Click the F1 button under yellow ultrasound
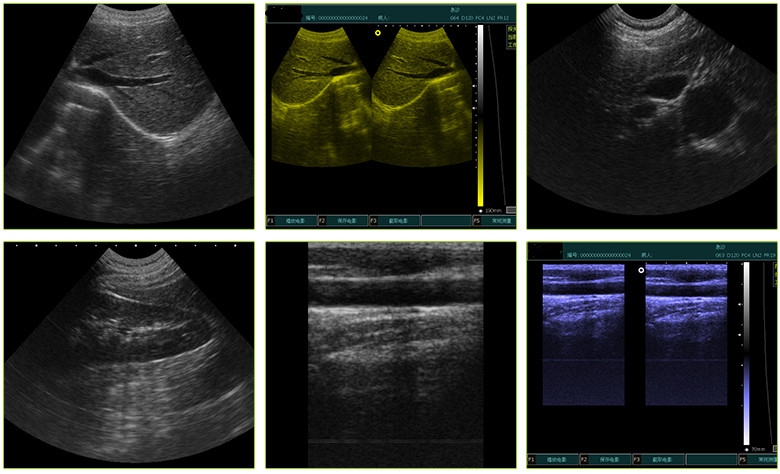The image size is (780, 474). click(292, 220)
